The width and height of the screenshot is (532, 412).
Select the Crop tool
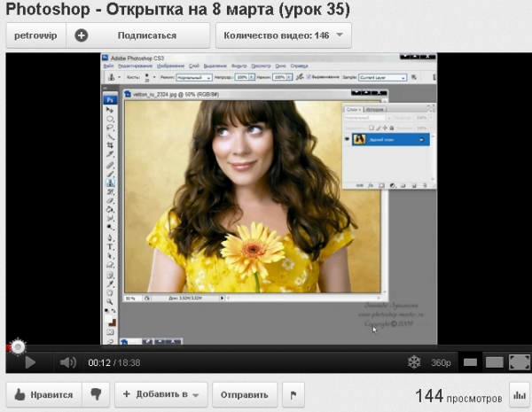pos(110,145)
